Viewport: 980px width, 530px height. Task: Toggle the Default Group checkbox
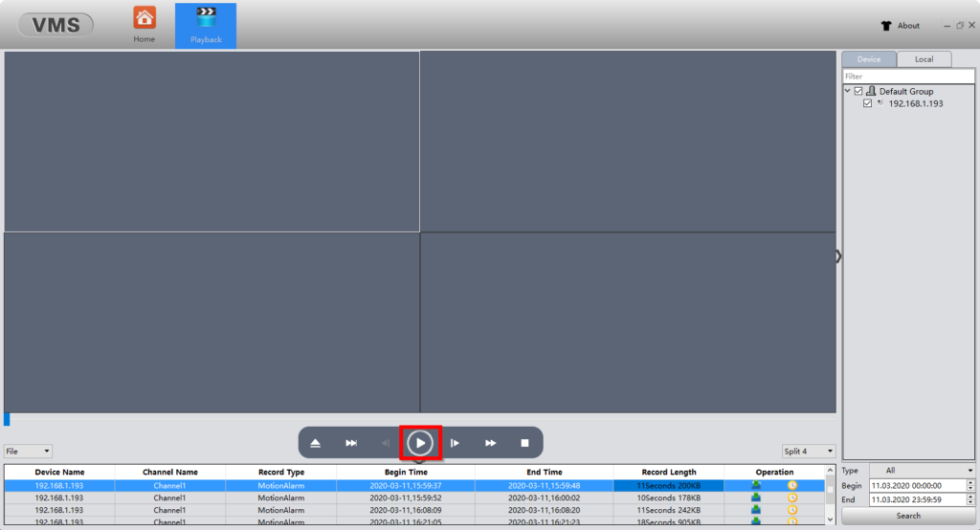[x=858, y=92]
